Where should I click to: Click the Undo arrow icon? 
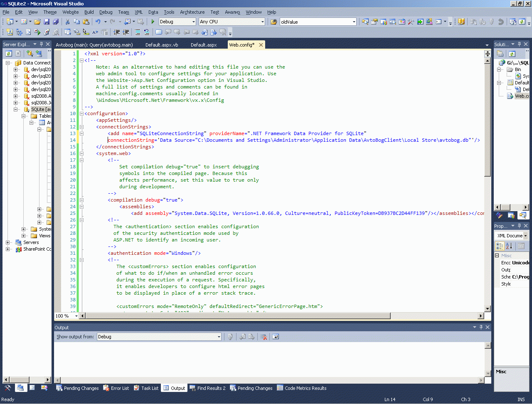click(98, 22)
